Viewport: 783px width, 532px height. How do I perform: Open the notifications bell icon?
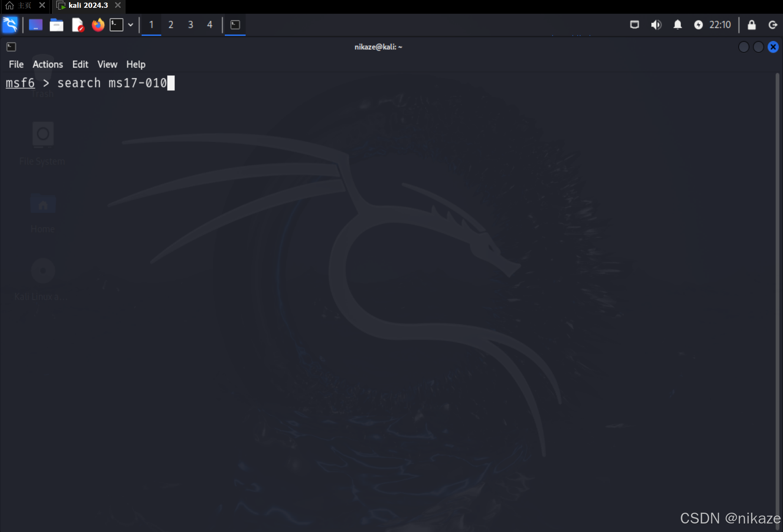[678, 25]
